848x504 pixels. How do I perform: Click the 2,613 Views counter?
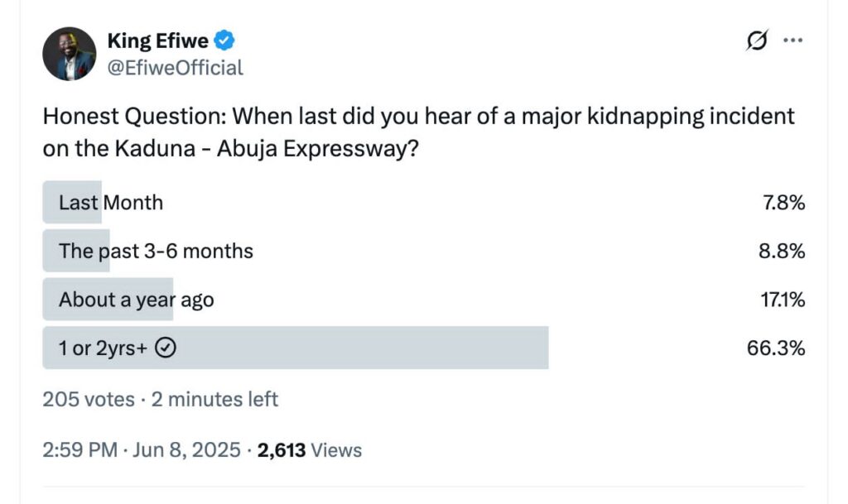pyautogui.click(x=310, y=450)
